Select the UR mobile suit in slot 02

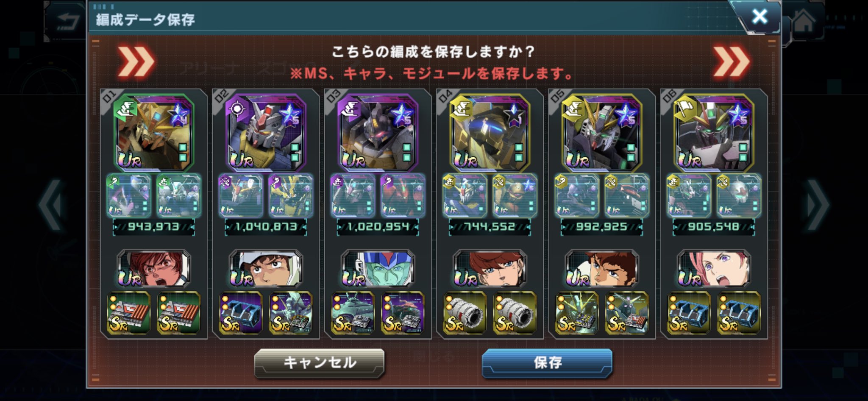[x=266, y=133]
